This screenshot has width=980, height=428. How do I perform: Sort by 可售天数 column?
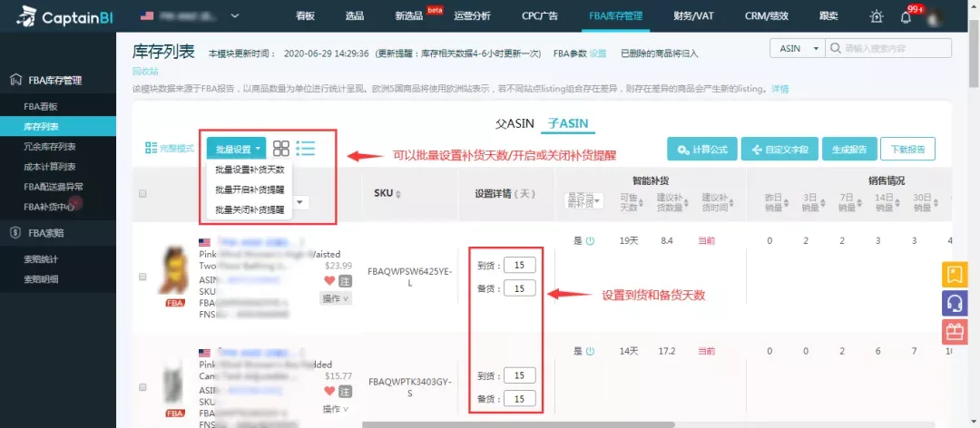point(642,202)
